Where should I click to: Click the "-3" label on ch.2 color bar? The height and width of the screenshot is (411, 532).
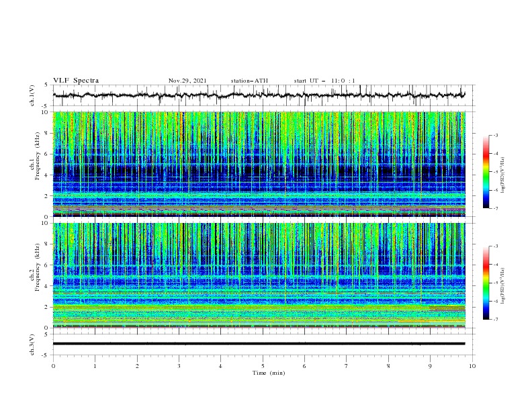[495, 246]
